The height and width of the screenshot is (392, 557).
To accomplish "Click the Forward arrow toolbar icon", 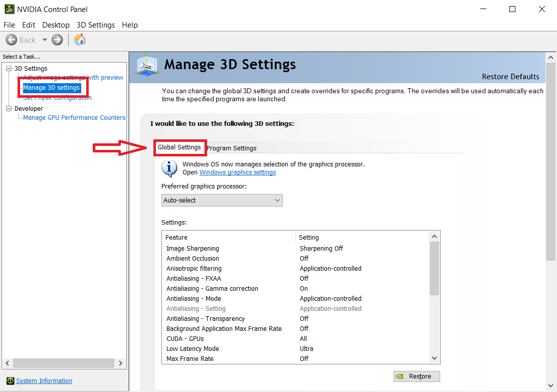I will [x=57, y=40].
